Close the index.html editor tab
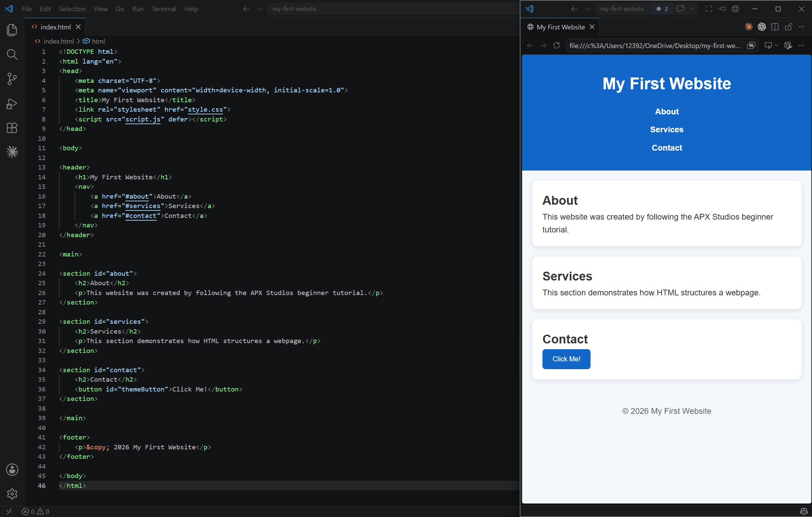Screen dimensions: 812x517 [78, 27]
